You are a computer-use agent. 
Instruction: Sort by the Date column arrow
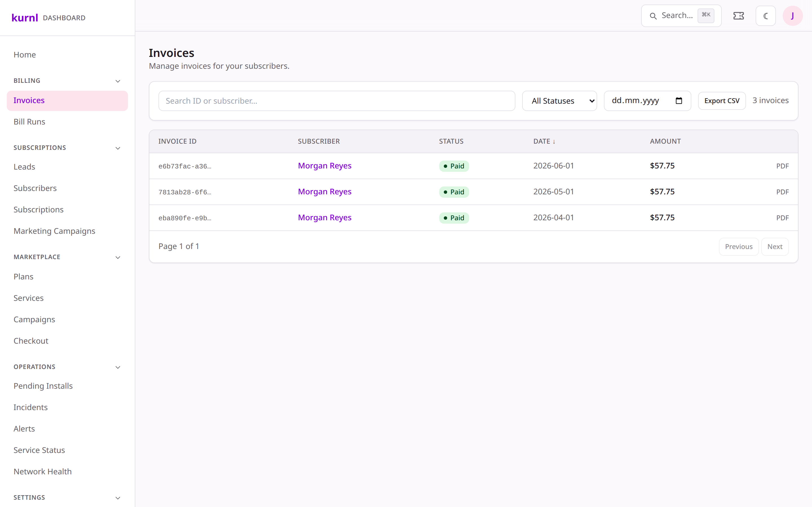(x=554, y=141)
